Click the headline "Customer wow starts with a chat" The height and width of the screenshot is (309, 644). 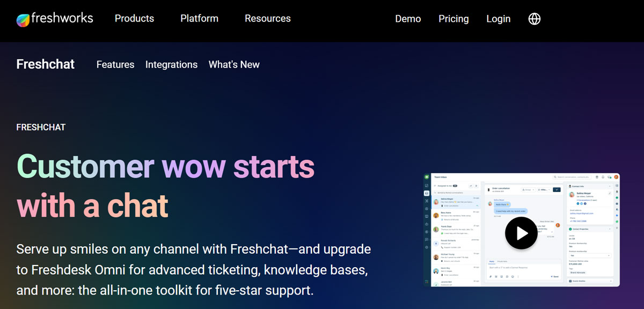pos(165,186)
